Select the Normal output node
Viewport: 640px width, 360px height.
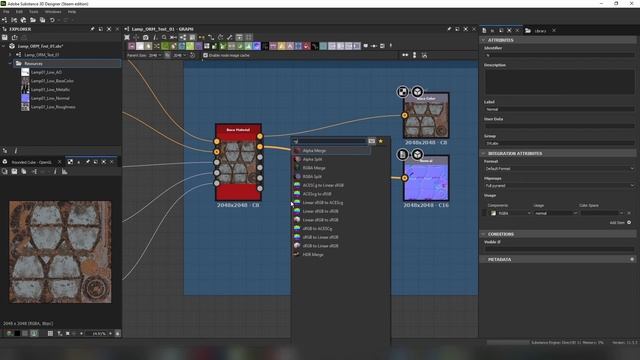tap(426, 178)
